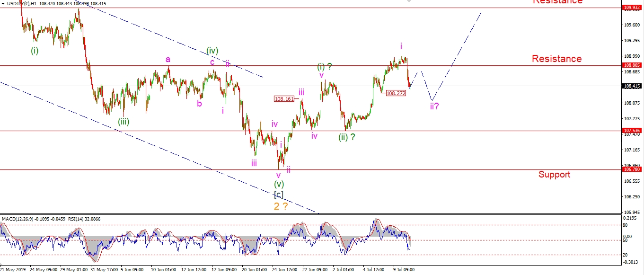The image size is (644, 275).
Task: Click the orange "2 ?" wave label
Action: pyautogui.click(x=281, y=206)
